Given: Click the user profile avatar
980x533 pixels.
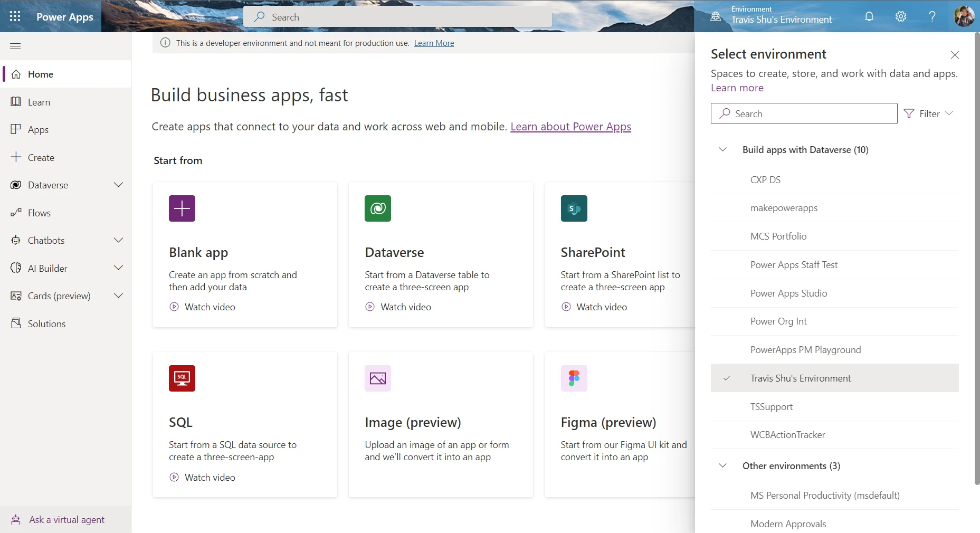Looking at the screenshot, I should tap(964, 16).
